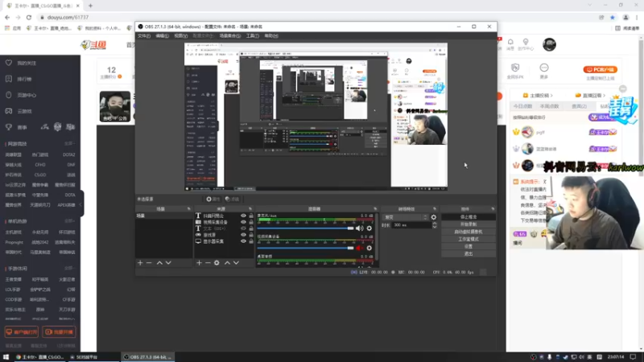Screen dimensions: 644x362
Task: Open the Douyu 'More' ellipsis icon
Action: (x=544, y=70)
